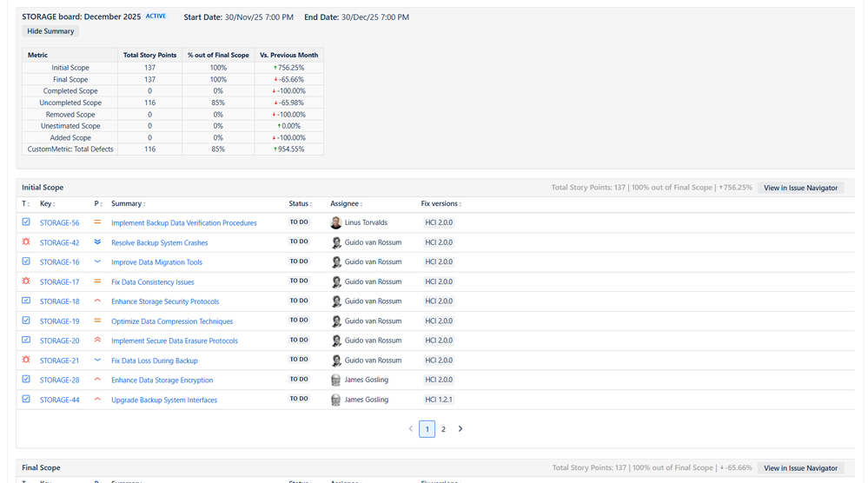Click the next page arrow
The image size is (868, 483).
click(x=460, y=429)
